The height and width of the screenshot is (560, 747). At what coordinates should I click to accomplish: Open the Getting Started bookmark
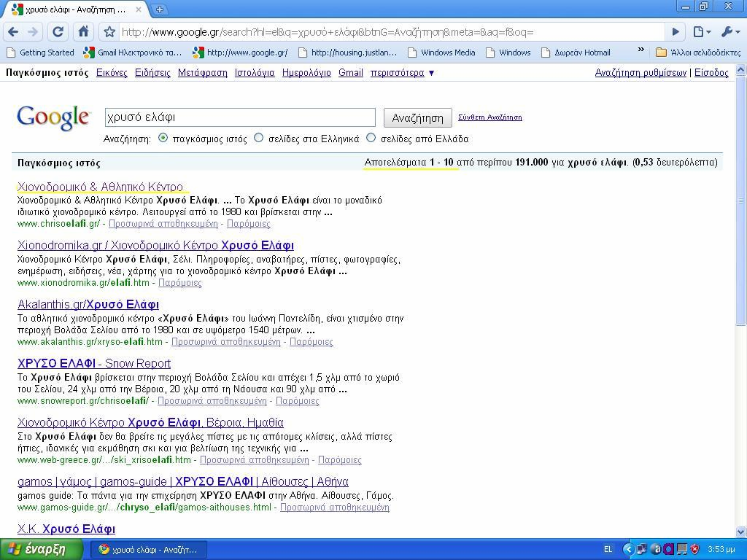click(x=40, y=52)
